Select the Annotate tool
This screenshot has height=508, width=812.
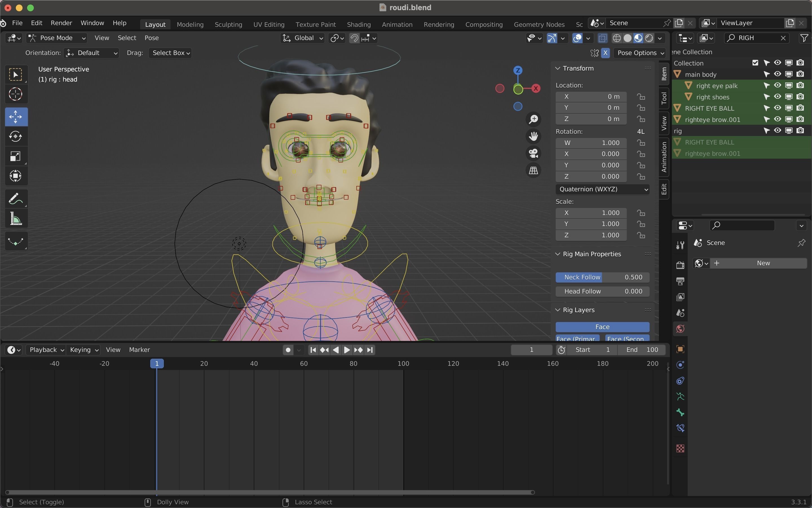click(16, 199)
